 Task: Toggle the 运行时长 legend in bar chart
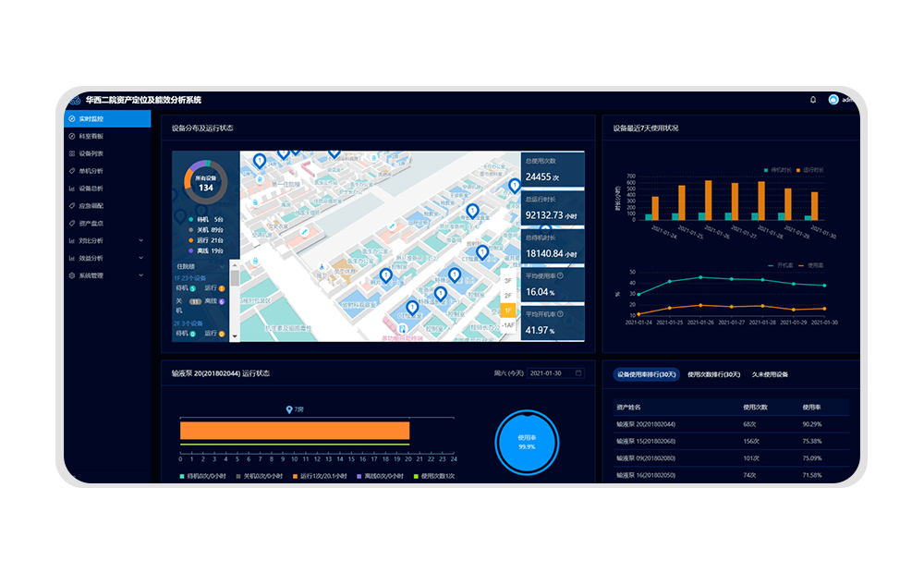[x=806, y=170]
